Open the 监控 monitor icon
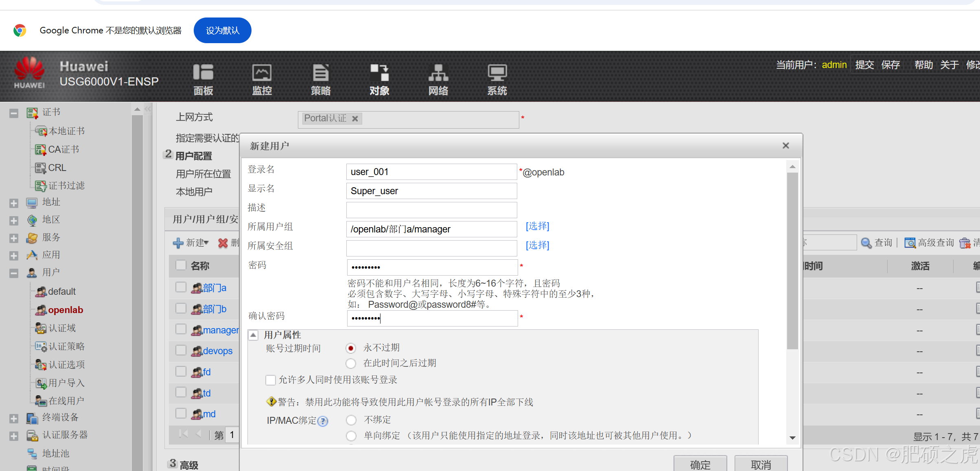The width and height of the screenshot is (980, 471). 262,72
